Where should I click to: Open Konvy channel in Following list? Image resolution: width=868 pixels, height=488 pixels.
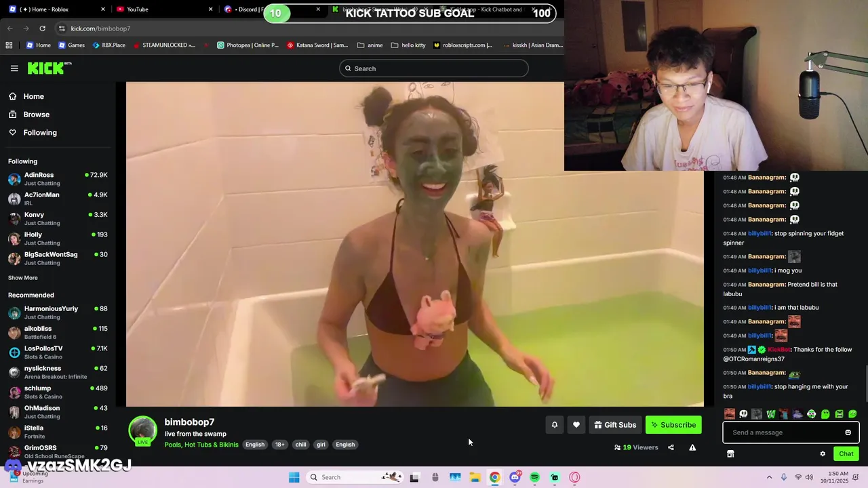click(58, 219)
